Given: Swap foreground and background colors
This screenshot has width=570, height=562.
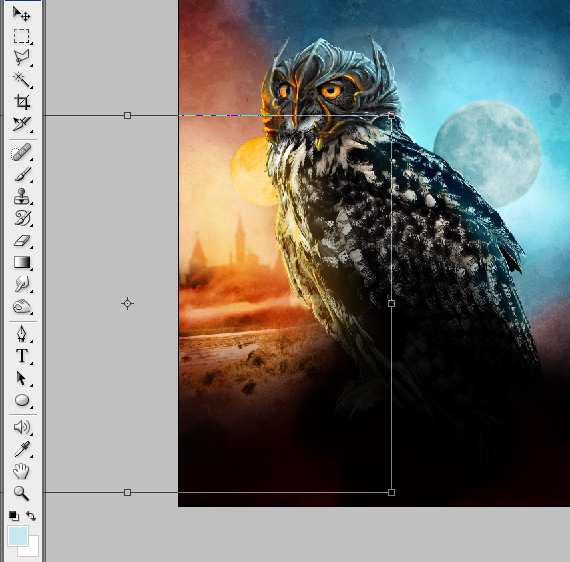Looking at the screenshot, I should (31, 515).
